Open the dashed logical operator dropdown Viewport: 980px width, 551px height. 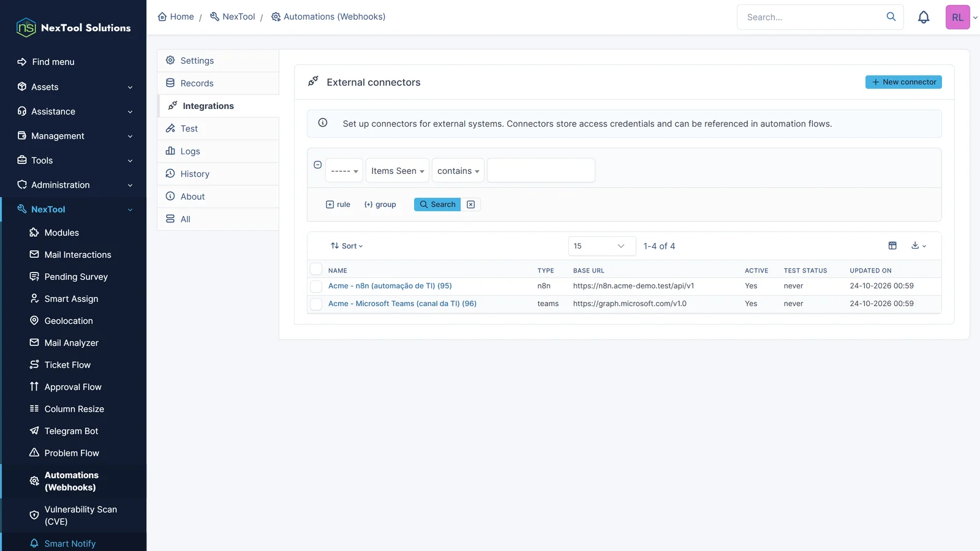point(344,170)
